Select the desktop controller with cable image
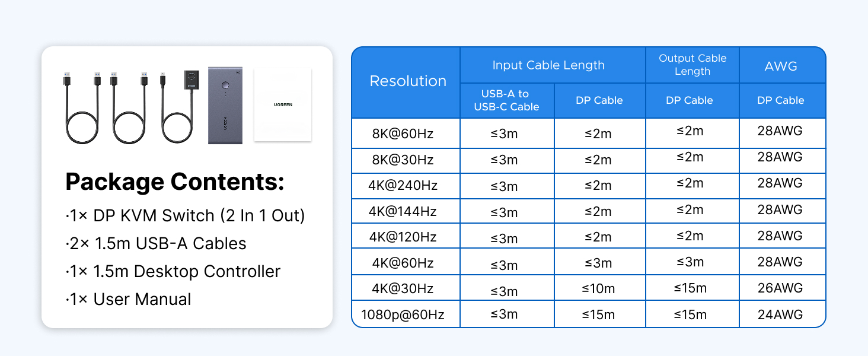 click(180, 107)
